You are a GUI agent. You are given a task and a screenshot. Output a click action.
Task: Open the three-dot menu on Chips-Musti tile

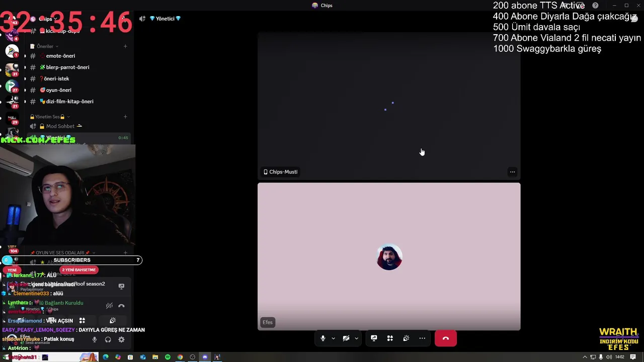pyautogui.click(x=512, y=172)
